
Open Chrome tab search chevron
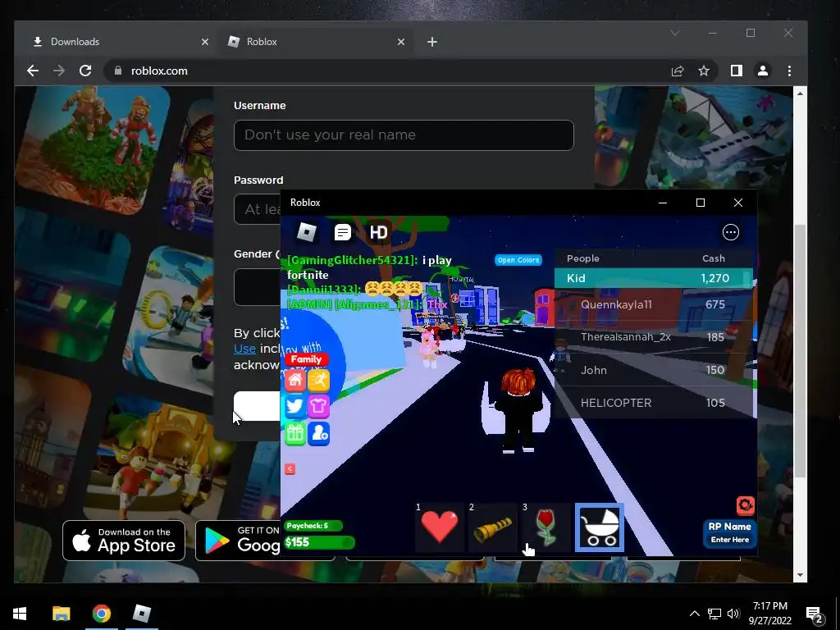[675, 33]
